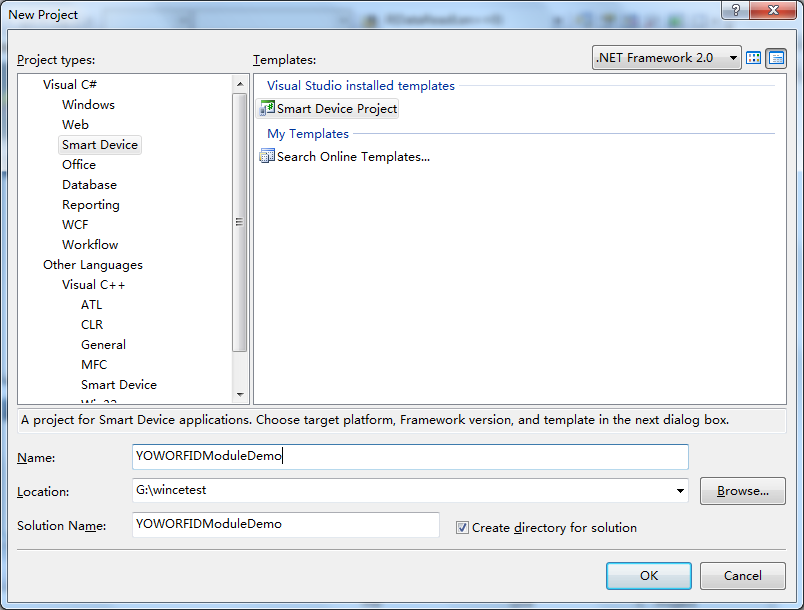Switch templates view to large icons
804x610 pixels.
coord(754,58)
